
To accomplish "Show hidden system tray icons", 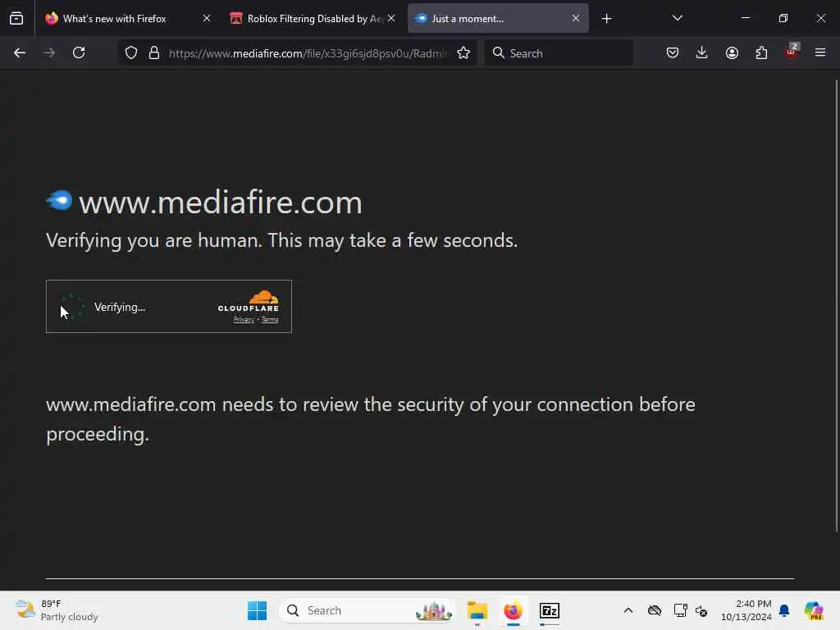I will 628,610.
